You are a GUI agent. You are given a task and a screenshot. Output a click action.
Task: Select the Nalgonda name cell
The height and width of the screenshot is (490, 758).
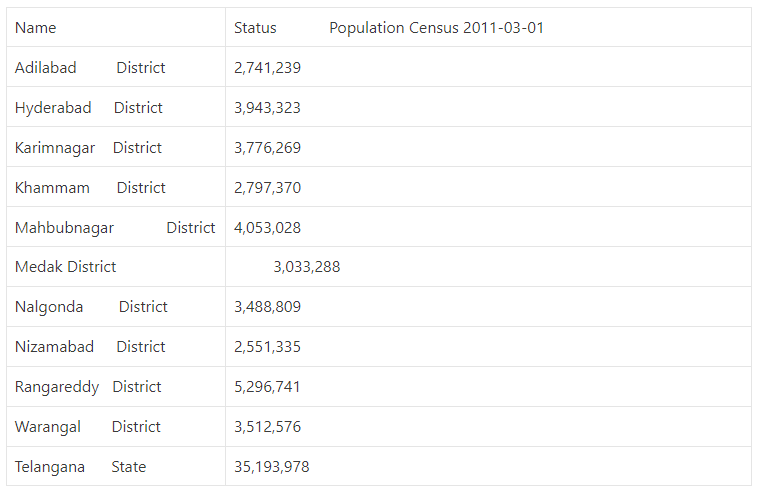[x=49, y=307]
